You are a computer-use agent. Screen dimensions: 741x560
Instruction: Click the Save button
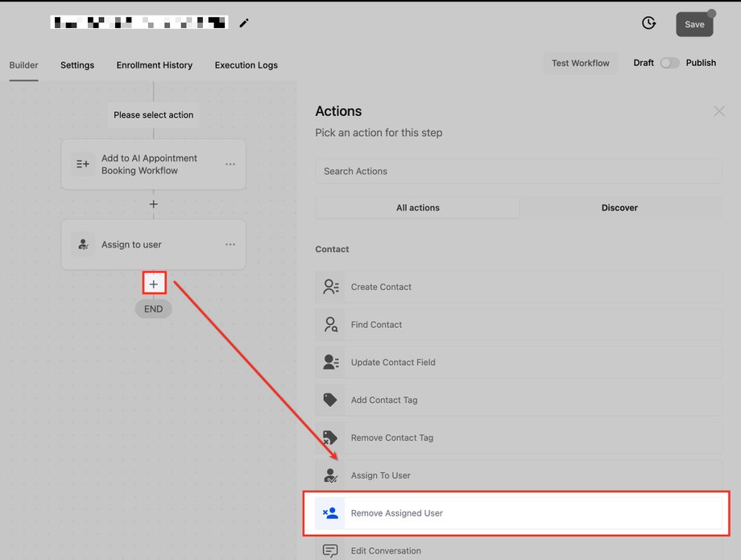[x=694, y=24]
